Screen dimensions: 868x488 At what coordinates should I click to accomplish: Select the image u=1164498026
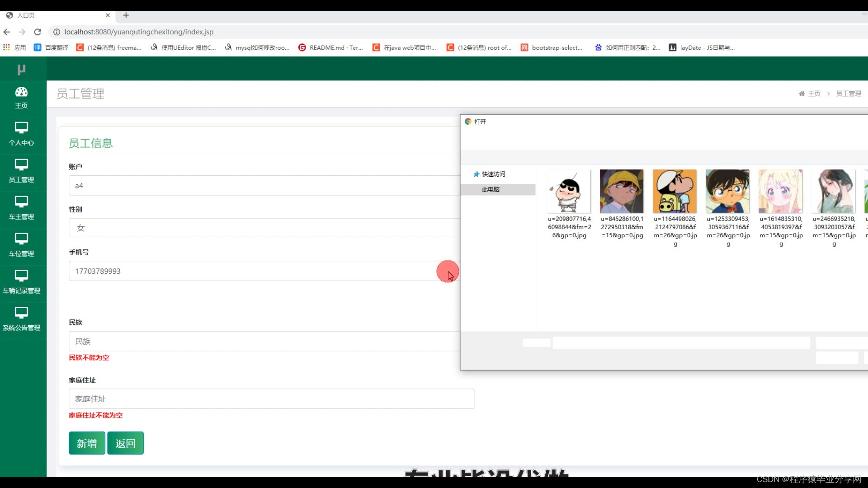[675, 208]
